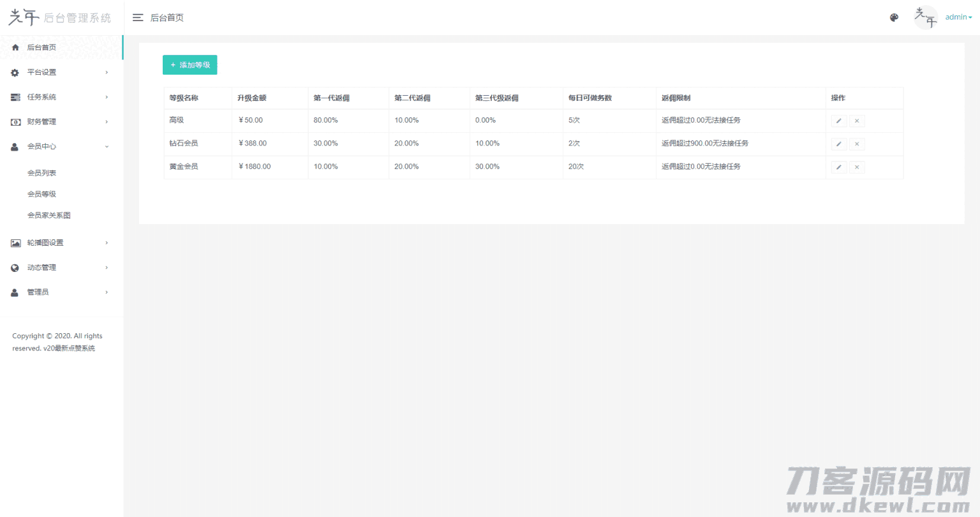980x517 pixels.
Task: Expand the 任务系统 menu chevron
Action: (107, 97)
